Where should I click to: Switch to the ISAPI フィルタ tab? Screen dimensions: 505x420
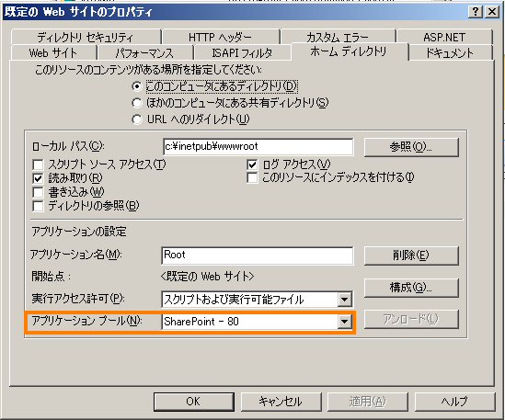point(242,52)
